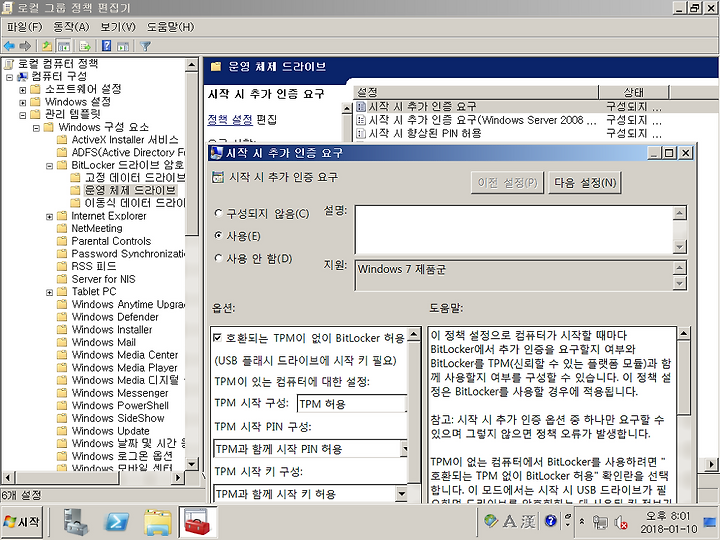Viewport: 720px width, 540px height.
Task: Click the 다음 설정(N) button
Action: pos(585,183)
